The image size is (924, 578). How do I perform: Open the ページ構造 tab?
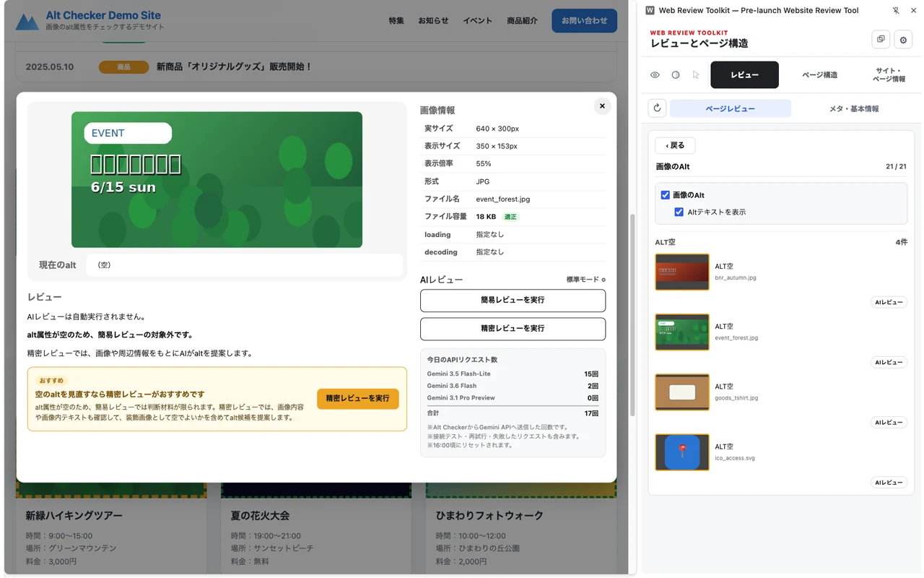pyautogui.click(x=820, y=75)
